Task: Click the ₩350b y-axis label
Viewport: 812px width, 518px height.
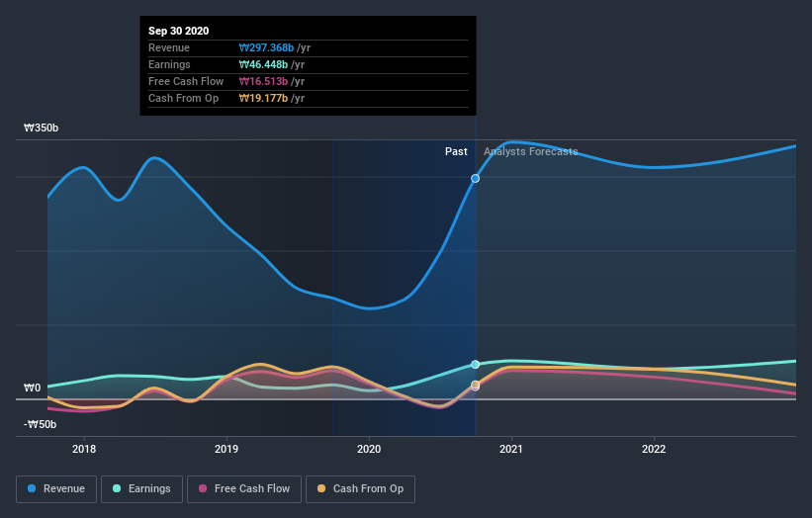Action: click(41, 128)
